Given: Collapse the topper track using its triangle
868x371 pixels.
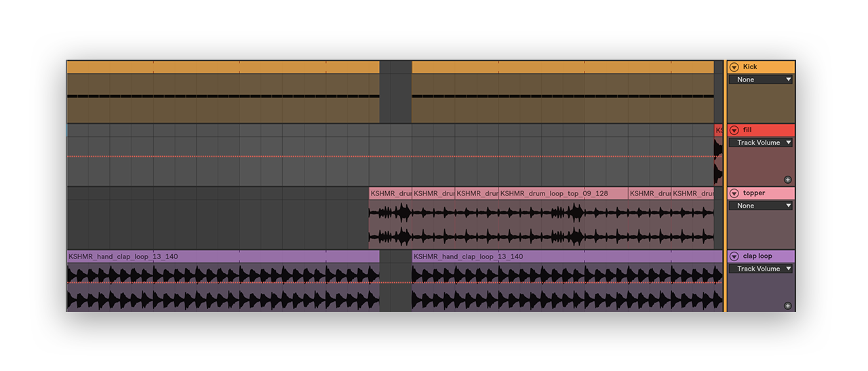Looking at the screenshot, I should [x=734, y=193].
